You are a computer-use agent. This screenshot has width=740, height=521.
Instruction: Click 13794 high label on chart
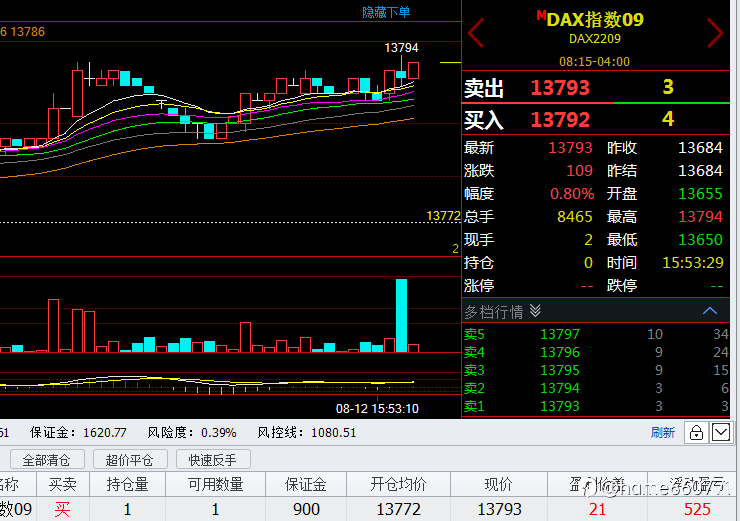[401, 48]
